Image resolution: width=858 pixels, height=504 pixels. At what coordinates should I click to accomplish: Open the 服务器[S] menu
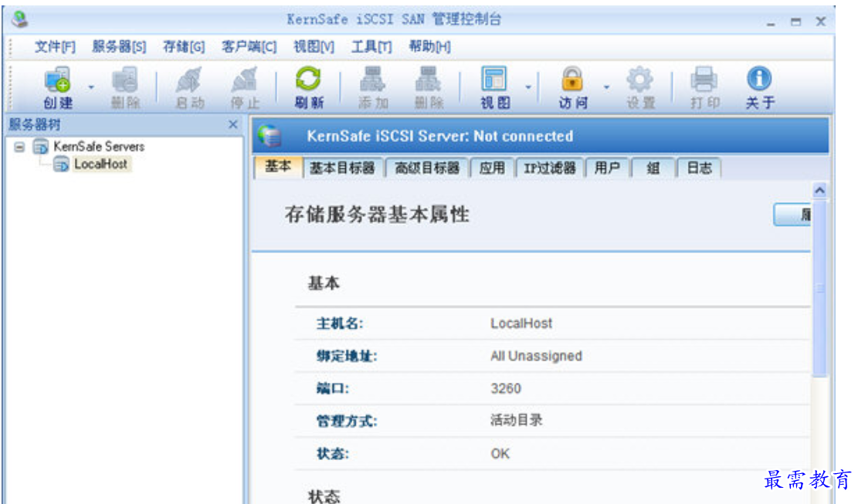click(x=119, y=47)
